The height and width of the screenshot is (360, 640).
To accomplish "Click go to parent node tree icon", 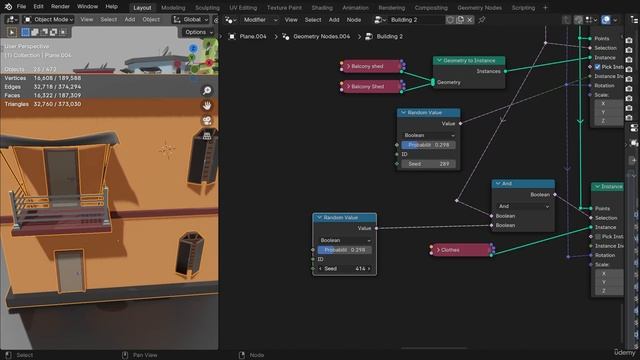I will (566, 20).
